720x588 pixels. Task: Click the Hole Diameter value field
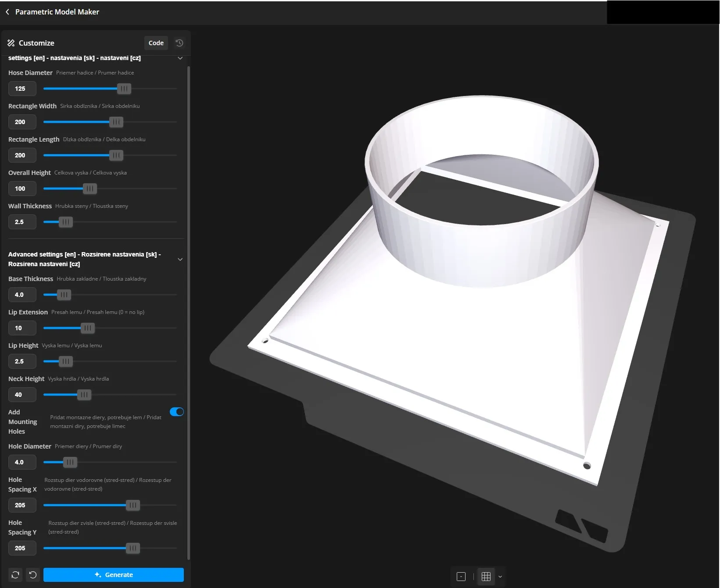point(22,462)
